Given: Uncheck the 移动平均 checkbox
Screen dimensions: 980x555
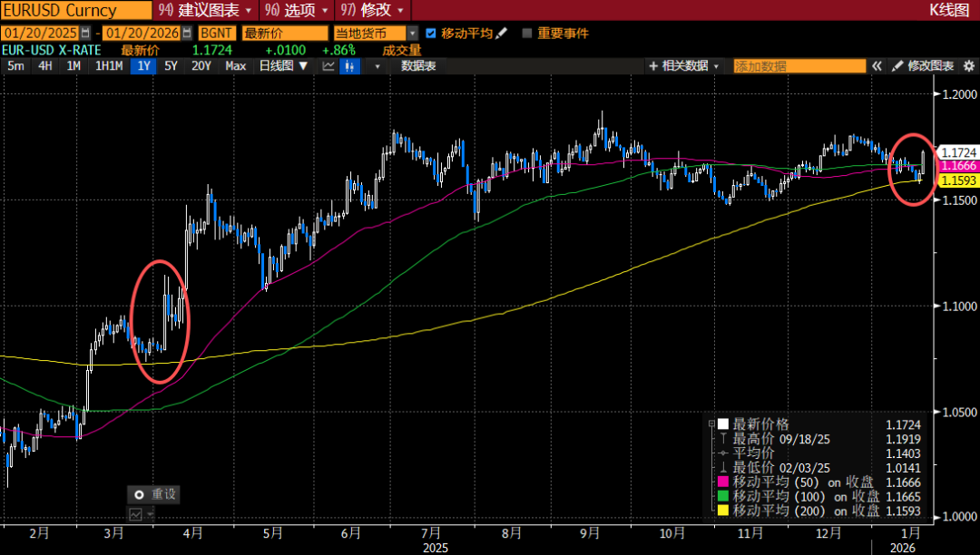Looking at the screenshot, I should 430,34.
